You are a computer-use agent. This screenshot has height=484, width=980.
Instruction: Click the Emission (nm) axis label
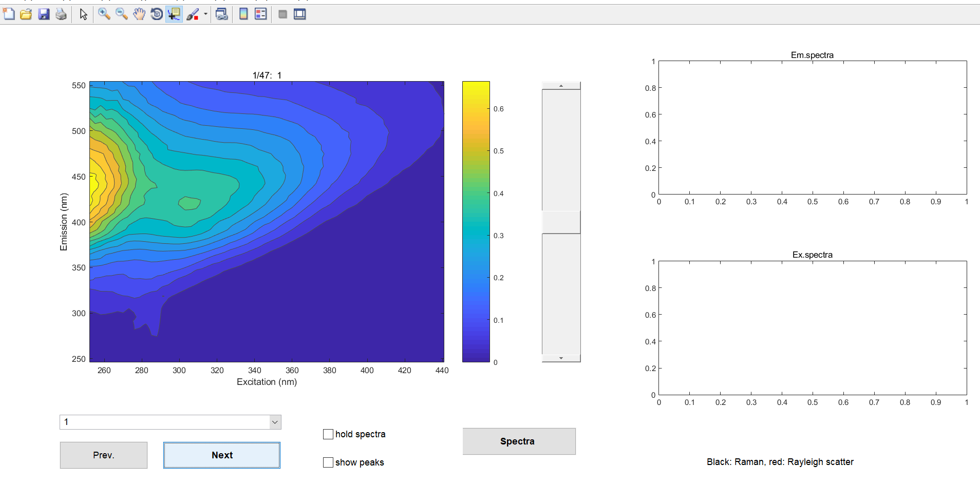click(64, 222)
